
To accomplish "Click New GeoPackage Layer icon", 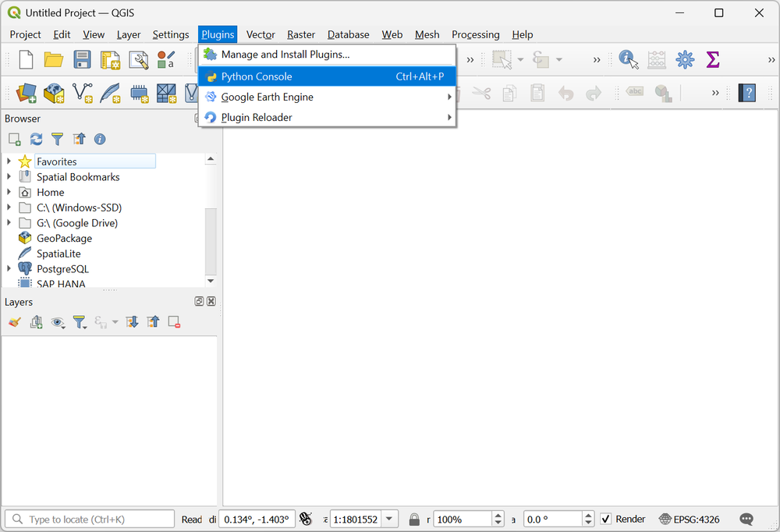I will click(x=54, y=93).
